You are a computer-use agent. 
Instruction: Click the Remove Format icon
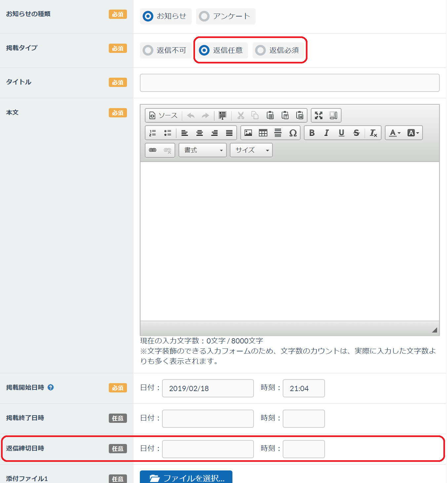click(x=373, y=133)
